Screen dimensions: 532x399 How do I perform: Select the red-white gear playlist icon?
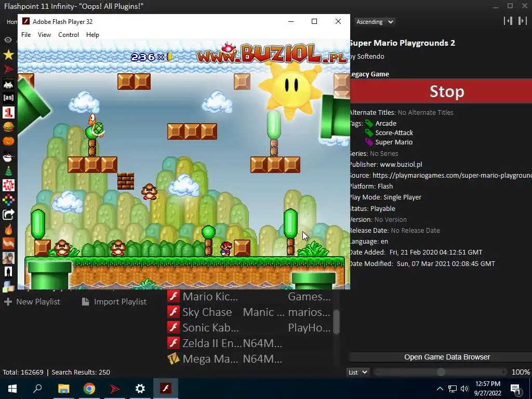(x=8, y=185)
